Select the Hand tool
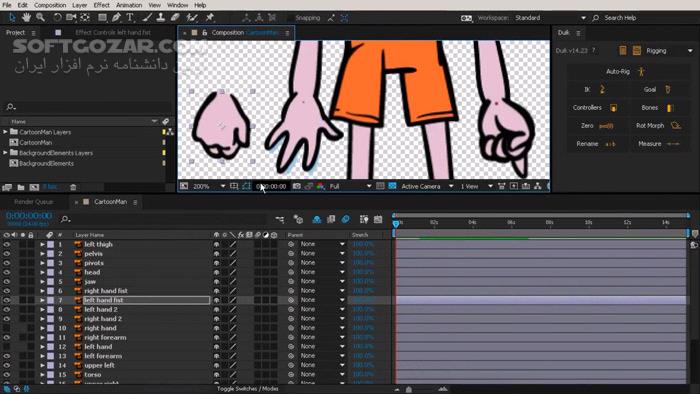The image size is (700, 394). point(26,17)
